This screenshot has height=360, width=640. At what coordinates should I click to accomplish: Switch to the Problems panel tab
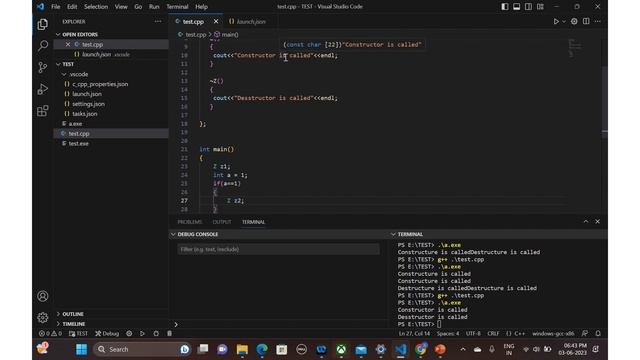(x=189, y=222)
